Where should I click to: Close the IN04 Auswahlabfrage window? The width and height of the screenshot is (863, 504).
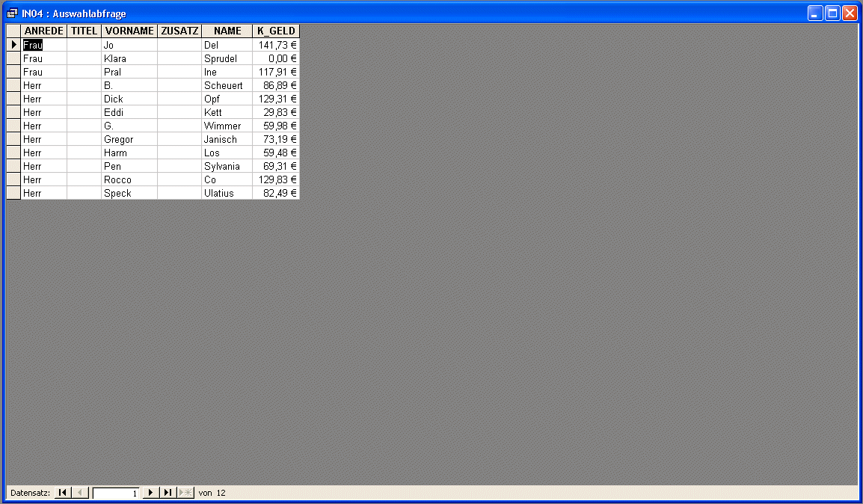(x=850, y=13)
